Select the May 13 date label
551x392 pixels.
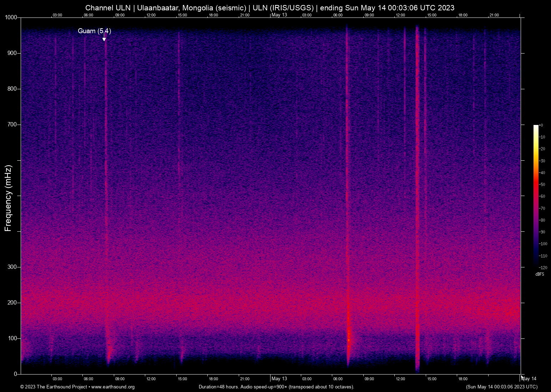[x=279, y=379]
